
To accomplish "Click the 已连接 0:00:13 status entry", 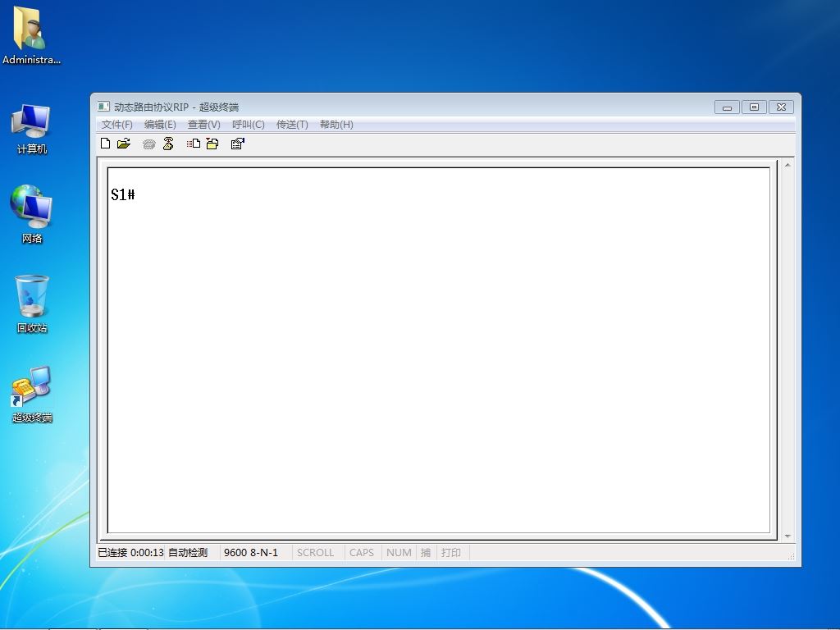I will (x=130, y=552).
